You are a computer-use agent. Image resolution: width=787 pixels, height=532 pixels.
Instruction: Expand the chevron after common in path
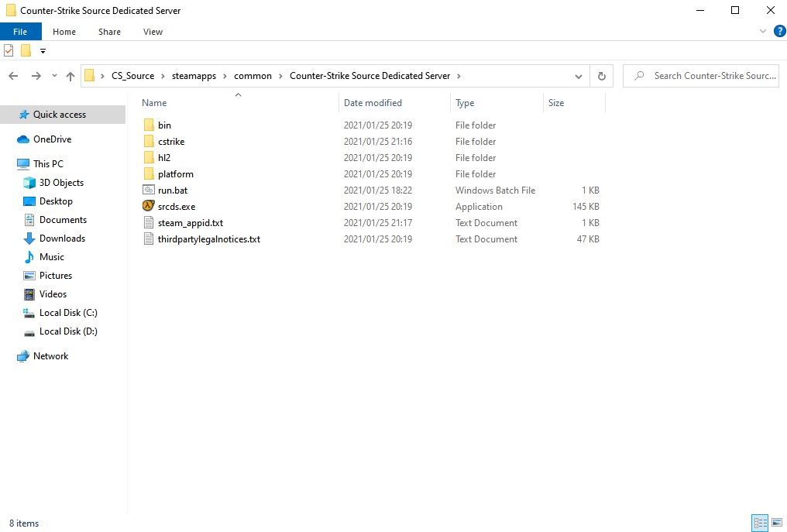coord(280,76)
